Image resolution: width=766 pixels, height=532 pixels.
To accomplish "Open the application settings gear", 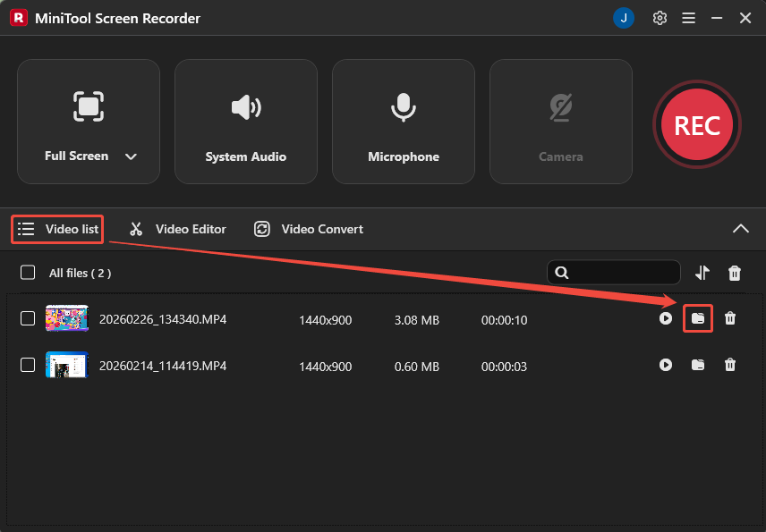I will coord(660,17).
